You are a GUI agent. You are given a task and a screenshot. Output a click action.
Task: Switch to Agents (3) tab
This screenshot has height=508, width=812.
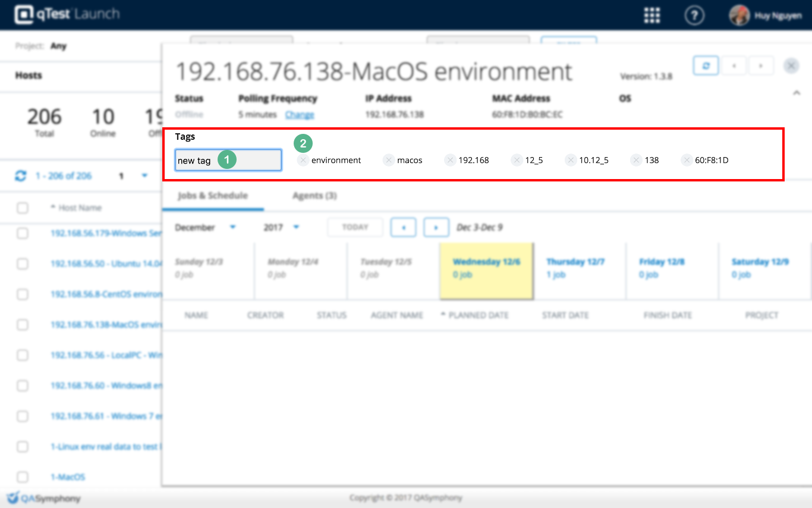[314, 196]
